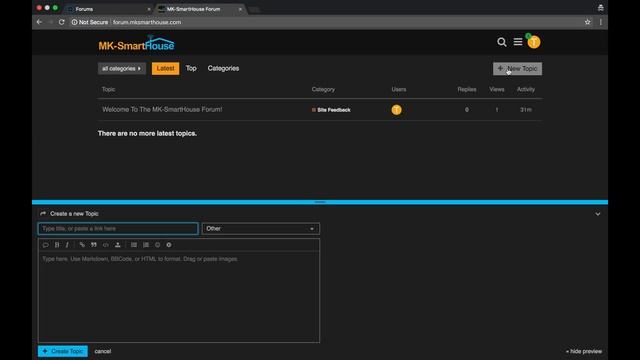Viewport: 640px width, 360px height.
Task: Sort by the Replies column header
Action: point(467,89)
